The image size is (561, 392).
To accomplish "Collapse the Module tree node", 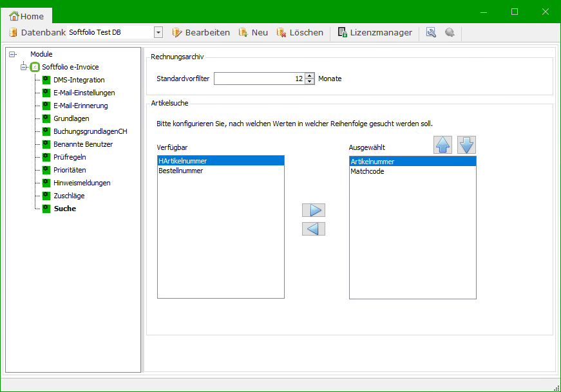I will [12, 54].
